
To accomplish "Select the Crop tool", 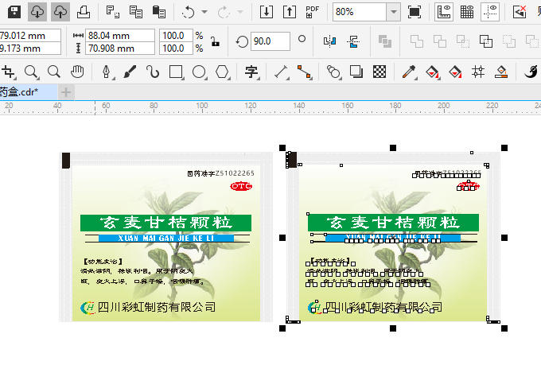I will coord(8,72).
